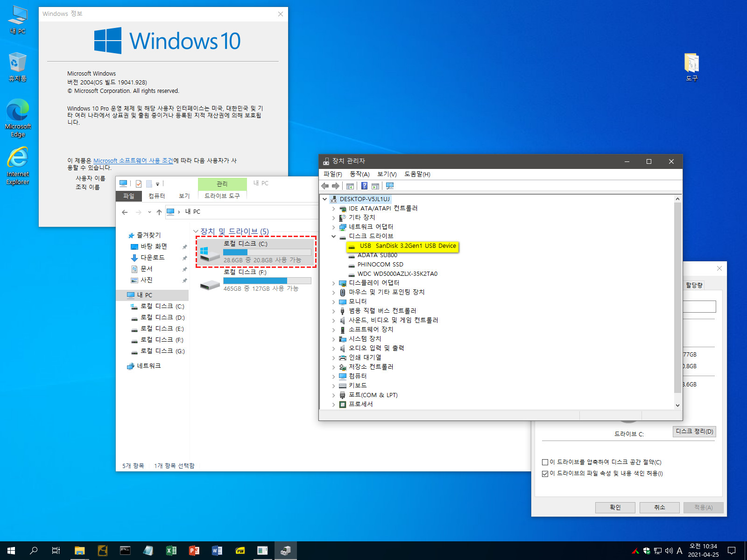This screenshot has height=560, width=747.
Task: Open Excel from the taskbar
Action: tap(171, 551)
